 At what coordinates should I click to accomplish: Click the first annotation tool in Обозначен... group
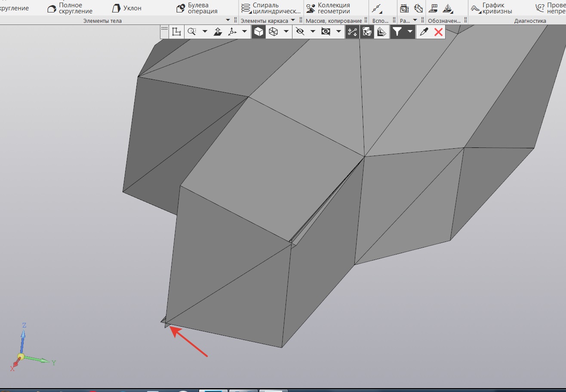tap(434, 8)
